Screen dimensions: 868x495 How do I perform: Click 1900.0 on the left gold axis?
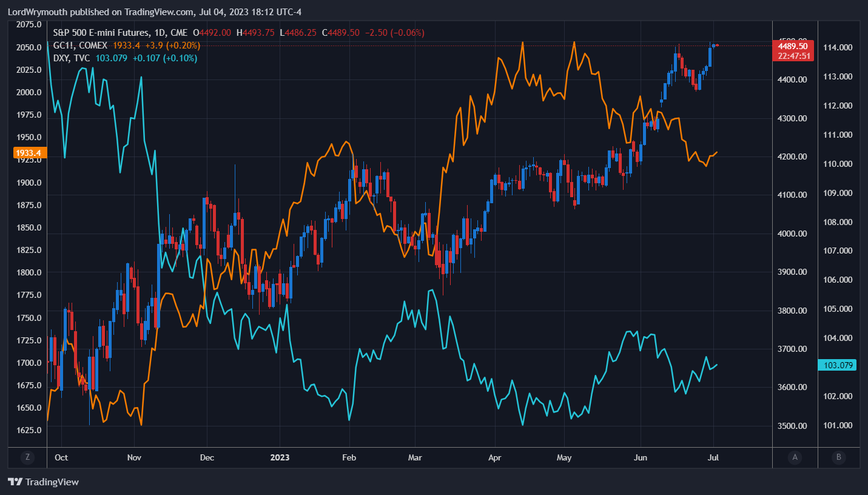tap(29, 183)
